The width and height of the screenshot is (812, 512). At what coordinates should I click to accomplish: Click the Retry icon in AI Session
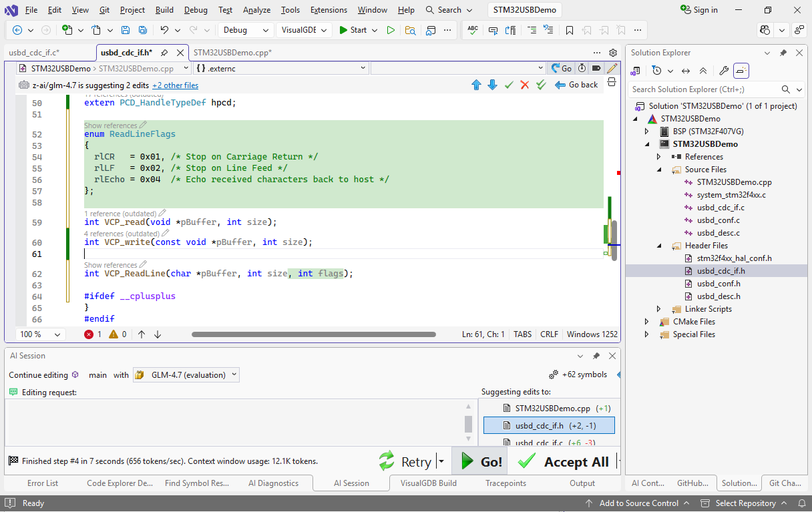point(387,461)
